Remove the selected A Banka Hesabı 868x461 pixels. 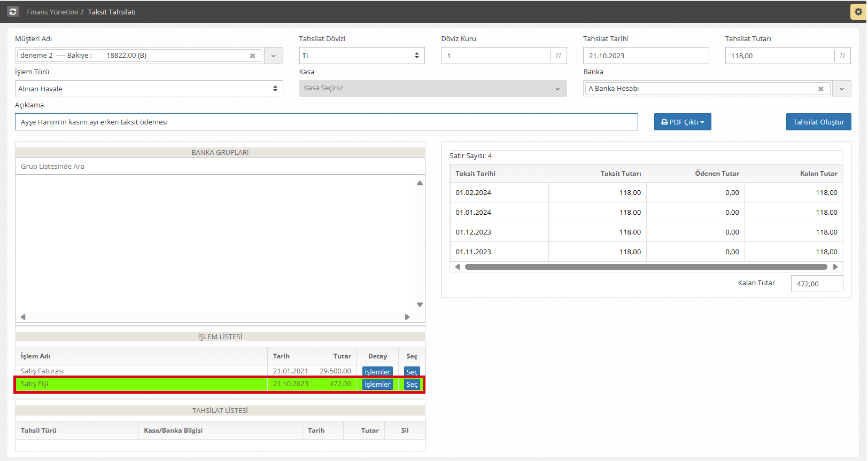[x=820, y=89]
